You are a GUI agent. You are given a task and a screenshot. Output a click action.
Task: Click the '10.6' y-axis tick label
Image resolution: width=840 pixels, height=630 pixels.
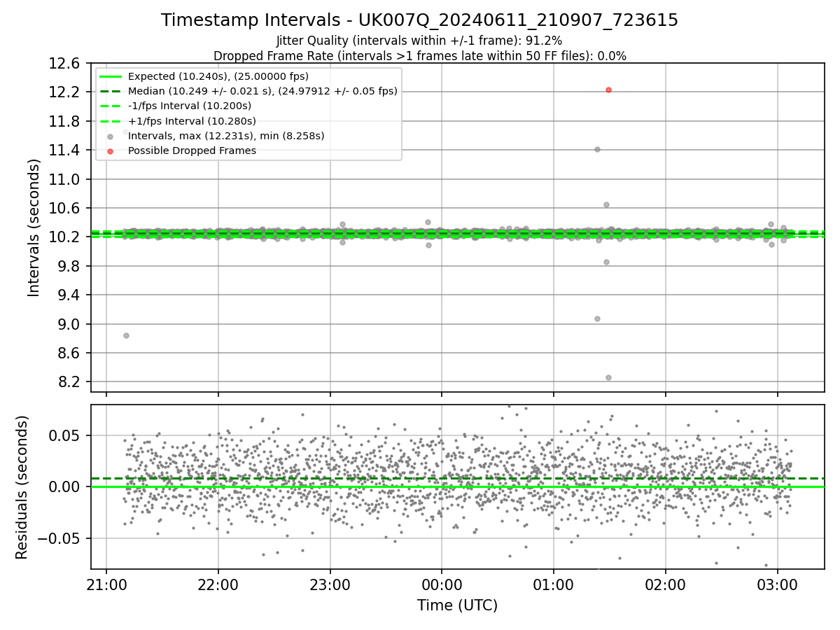click(x=65, y=208)
